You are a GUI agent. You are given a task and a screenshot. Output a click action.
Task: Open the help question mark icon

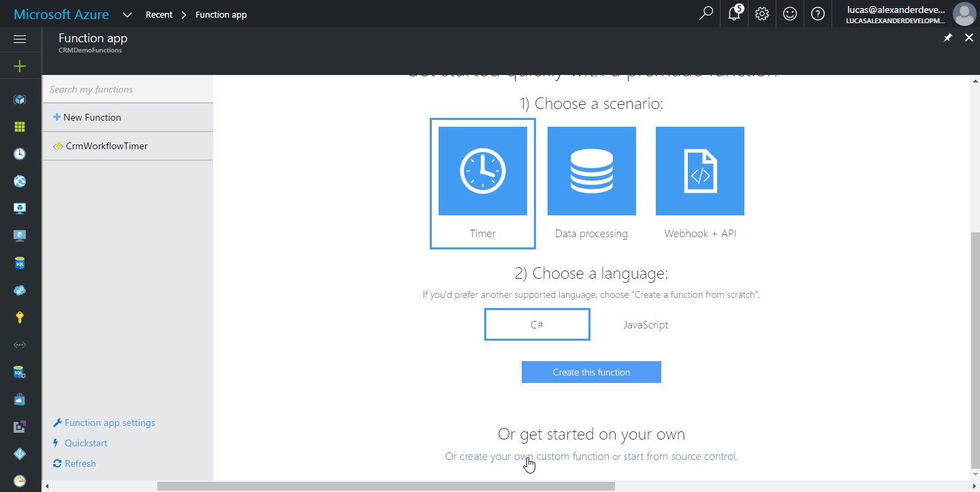(818, 14)
